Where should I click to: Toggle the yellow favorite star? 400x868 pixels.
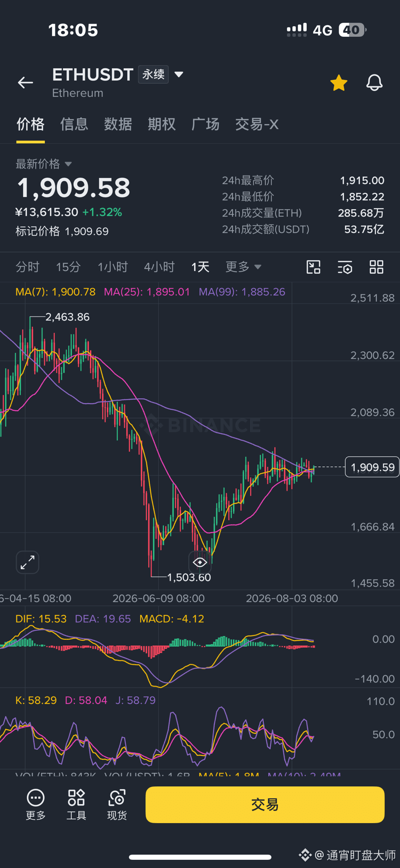pyautogui.click(x=339, y=83)
